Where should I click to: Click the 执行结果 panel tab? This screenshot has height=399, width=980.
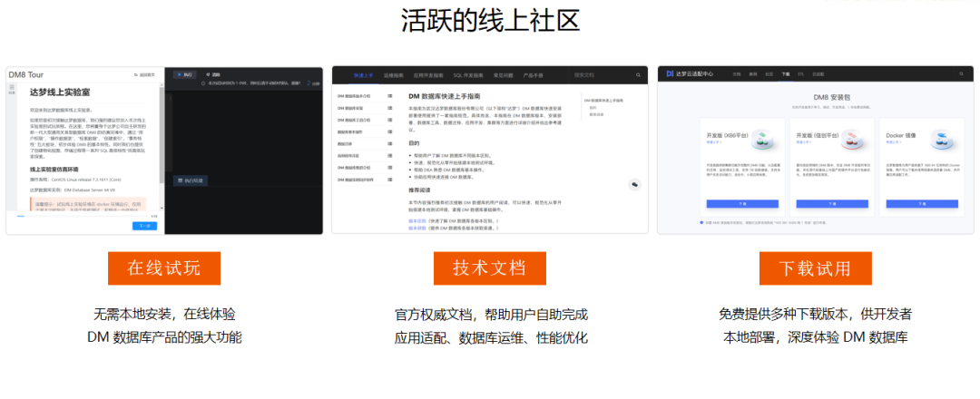pos(191,180)
